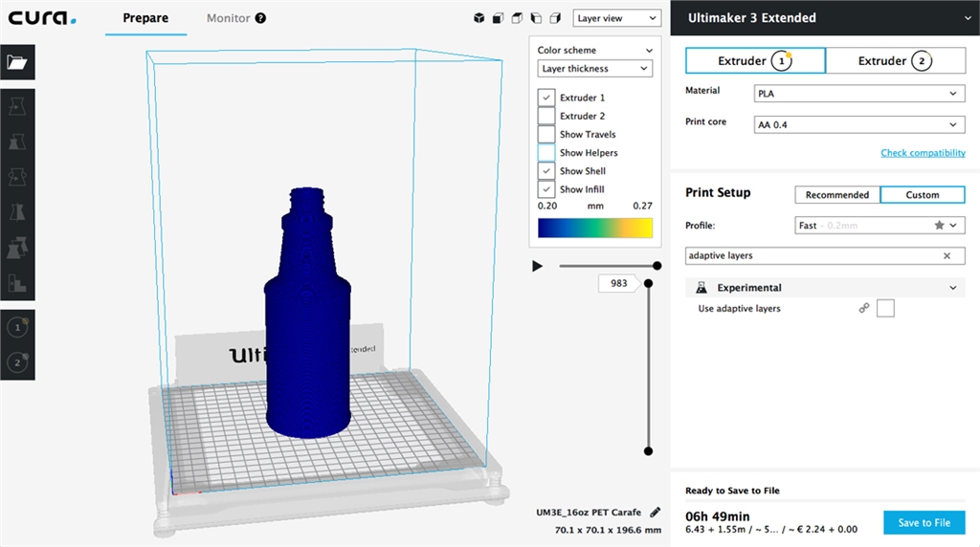Click the link icon beside Use adaptive layers

(864, 308)
